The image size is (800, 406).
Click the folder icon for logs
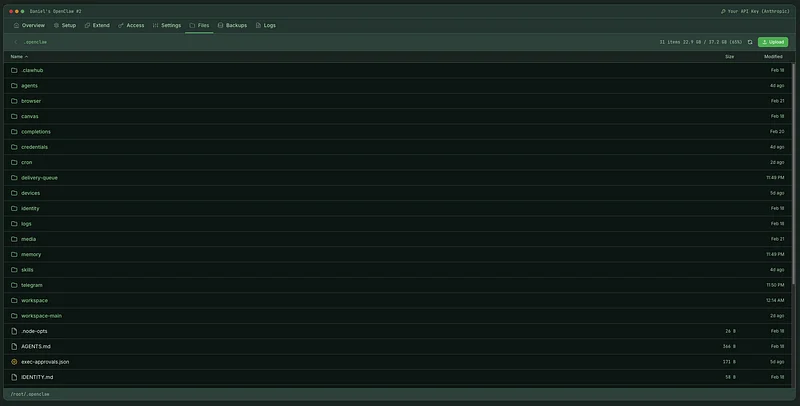point(14,223)
